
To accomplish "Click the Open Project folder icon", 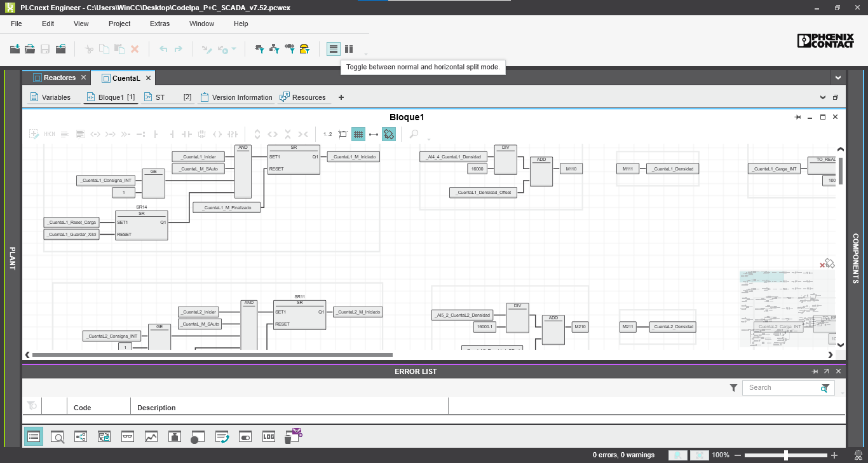I will 30,49.
